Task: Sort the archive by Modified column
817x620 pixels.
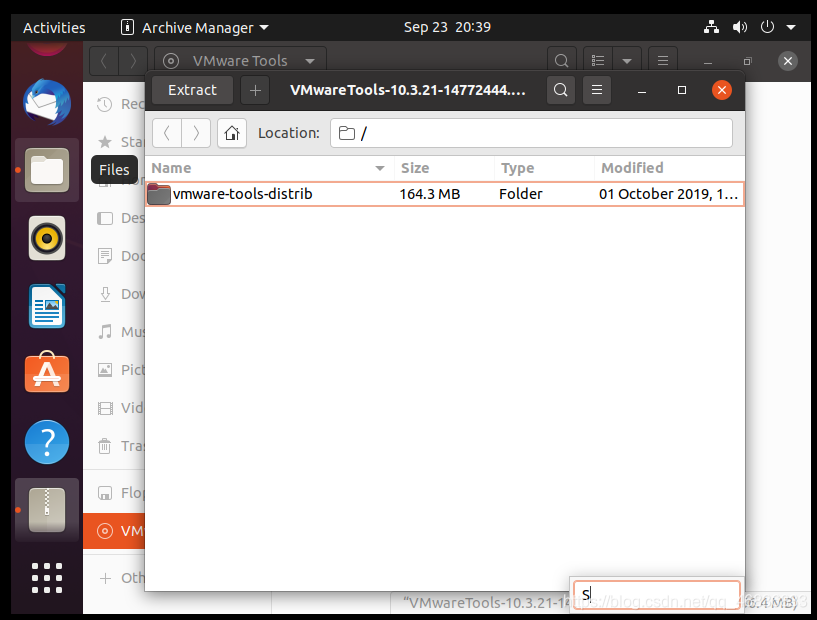Action: pyautogui.click(x=670, y=168)
